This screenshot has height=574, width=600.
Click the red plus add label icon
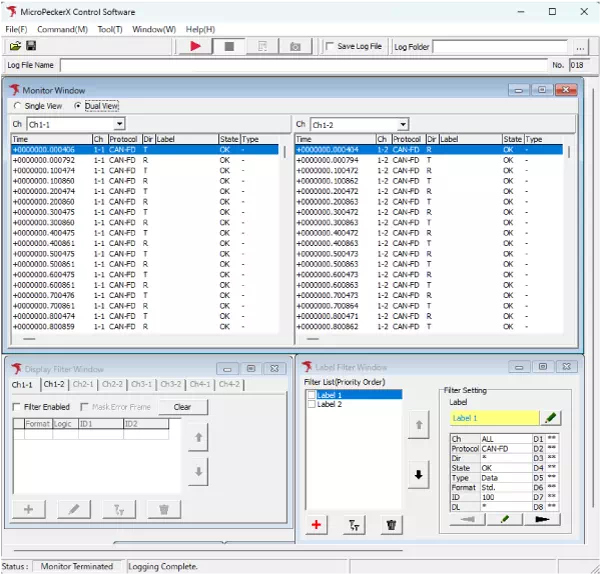[x=317, y=524]
